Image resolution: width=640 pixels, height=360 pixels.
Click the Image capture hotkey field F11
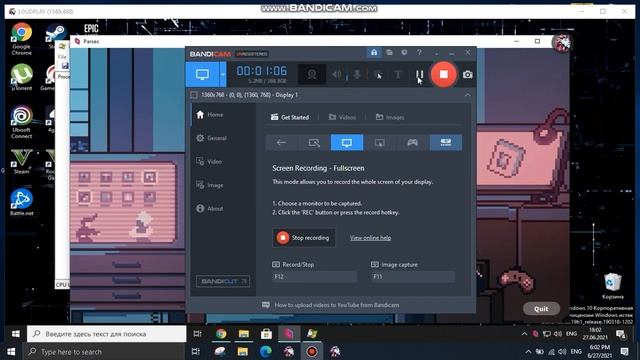click(x=413, y=277)
